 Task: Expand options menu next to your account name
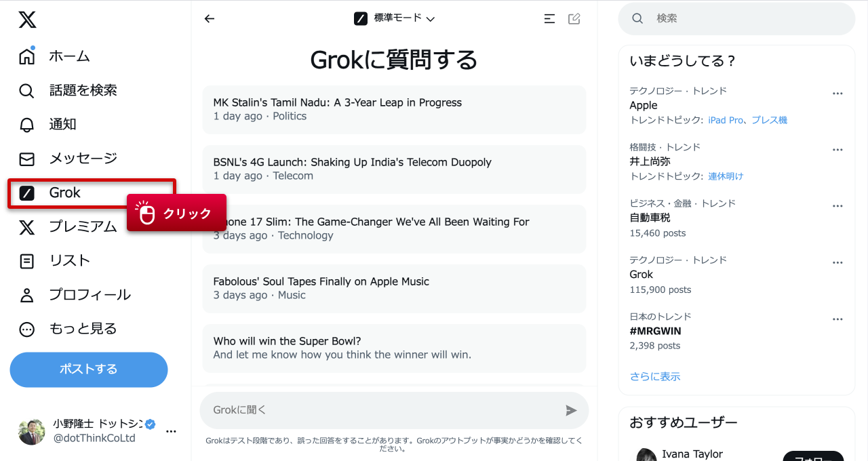(x=171, y=430)
